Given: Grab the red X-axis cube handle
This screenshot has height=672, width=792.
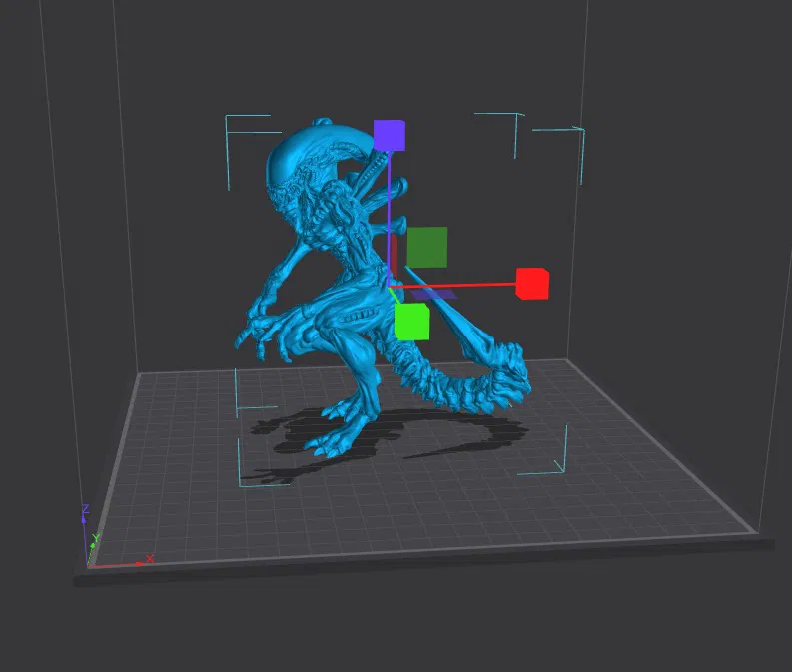Looking at the screenshot, I should point(532,284).
